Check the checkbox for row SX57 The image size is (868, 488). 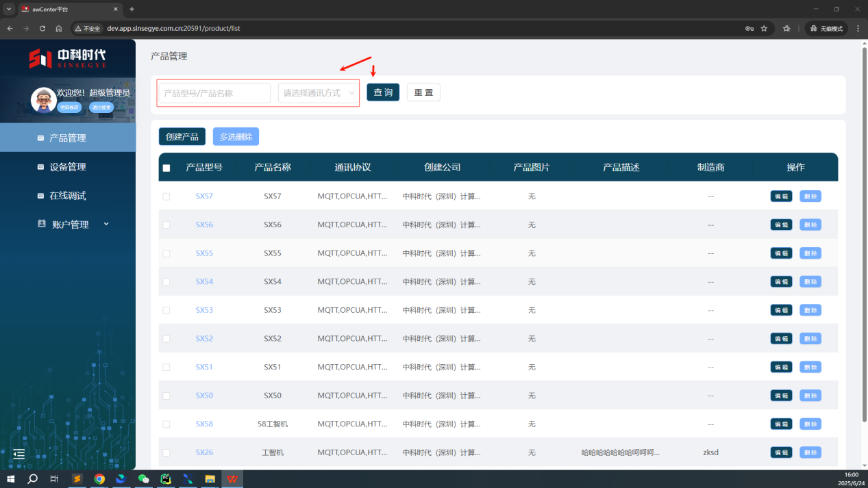pyautogui.click(x=166, y=196)
